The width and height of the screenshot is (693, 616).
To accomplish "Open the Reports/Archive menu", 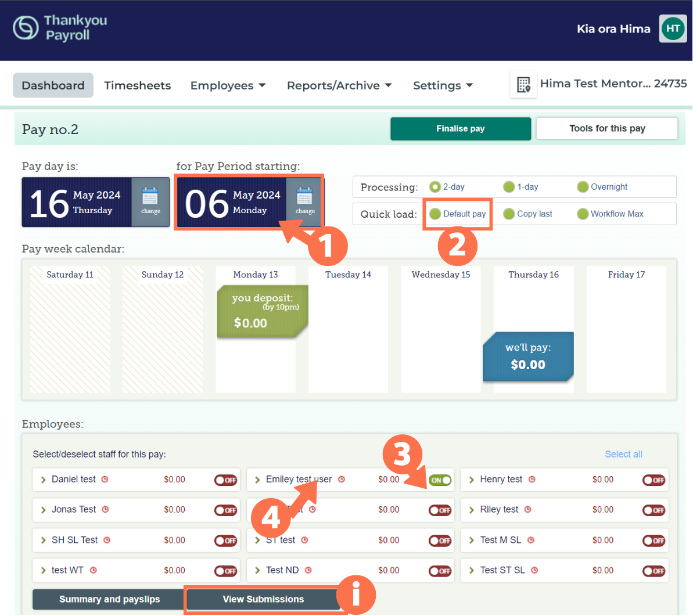I will click(x=339, y=85).
